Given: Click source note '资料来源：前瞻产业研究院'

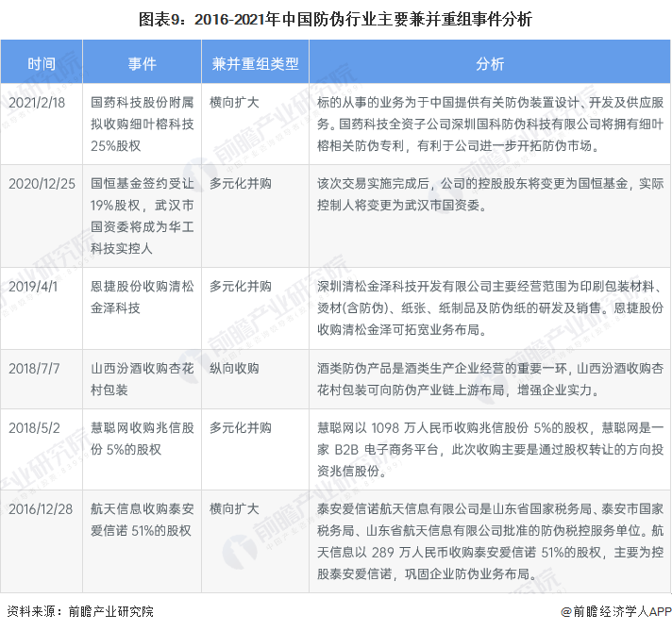Looking at the screenshot, I should tap(80, 611).
